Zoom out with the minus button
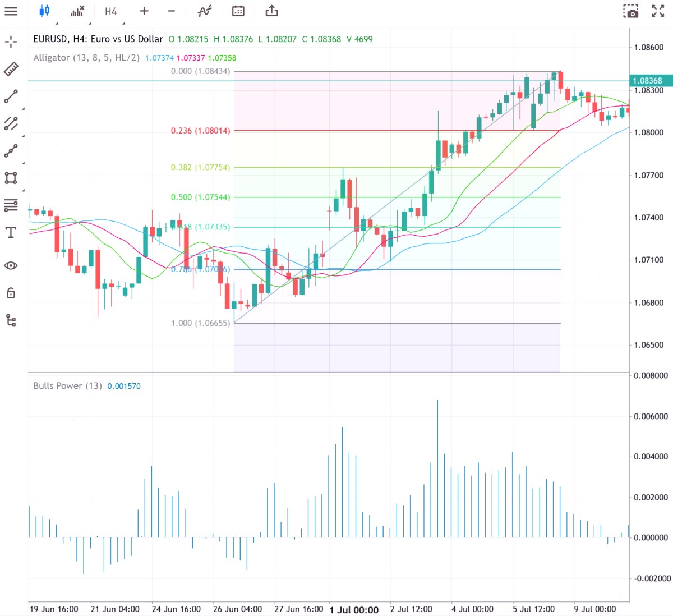673x616 pixels. tap(172, 11)
